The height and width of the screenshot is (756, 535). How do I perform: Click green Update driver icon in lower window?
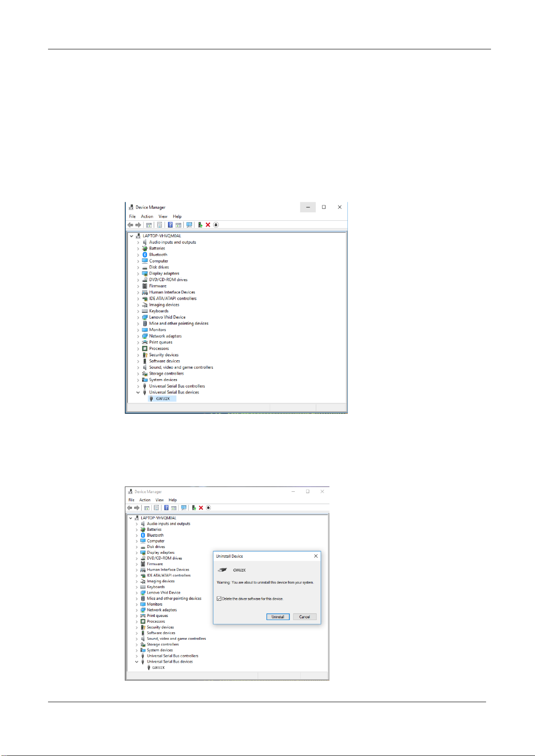(193, 508)
